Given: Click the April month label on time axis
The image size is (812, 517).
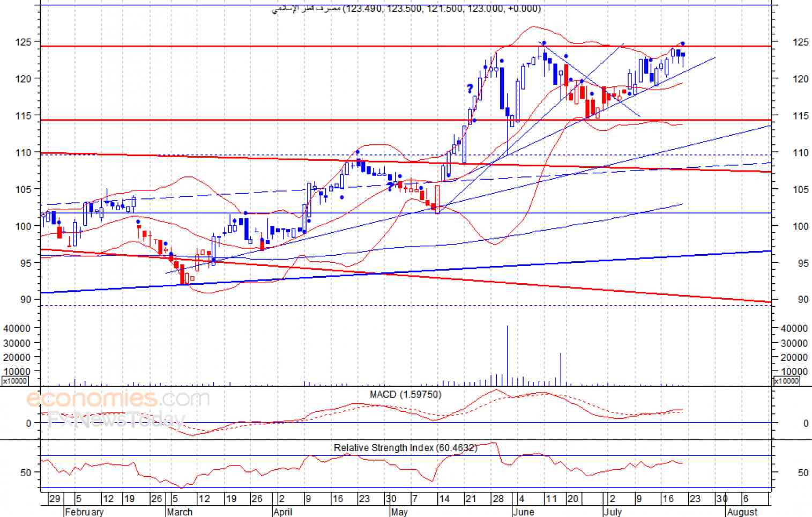Looking at the screenshot, I should (x=283, y=512).
